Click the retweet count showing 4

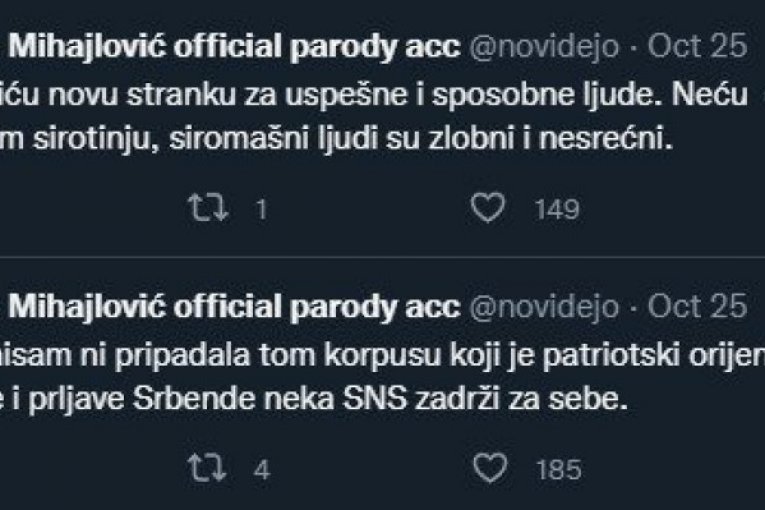(x=261, y=469)
